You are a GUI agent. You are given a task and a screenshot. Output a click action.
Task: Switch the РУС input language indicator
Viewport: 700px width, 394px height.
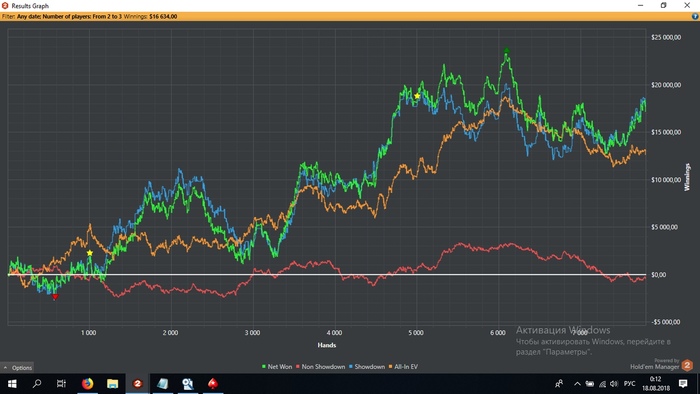click(629, 384)
